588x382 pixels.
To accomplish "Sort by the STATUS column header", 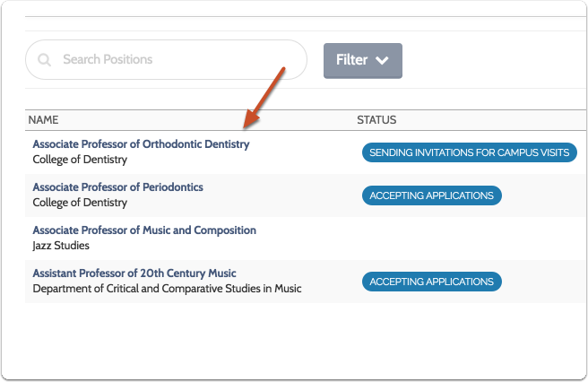I will pos(376,119).
